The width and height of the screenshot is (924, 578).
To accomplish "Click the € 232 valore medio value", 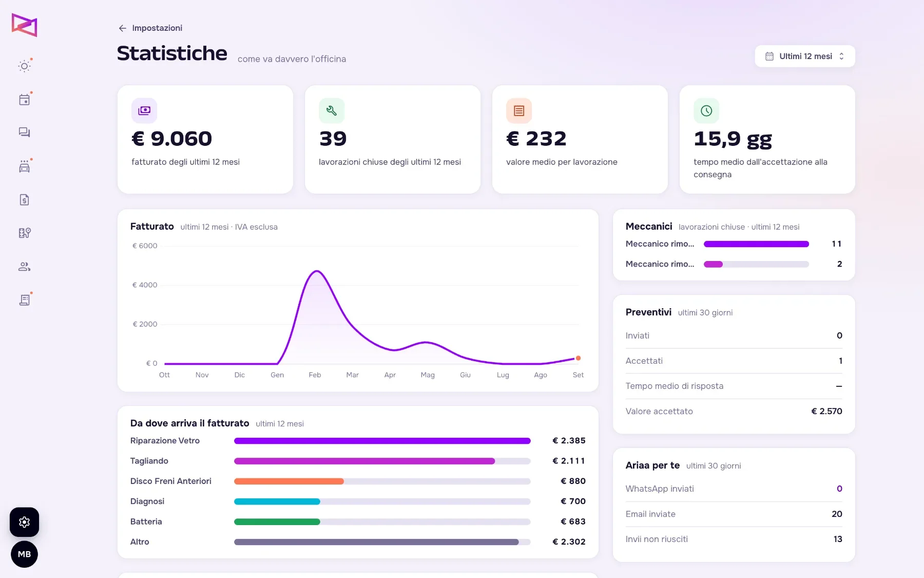I will coord(536,139).
